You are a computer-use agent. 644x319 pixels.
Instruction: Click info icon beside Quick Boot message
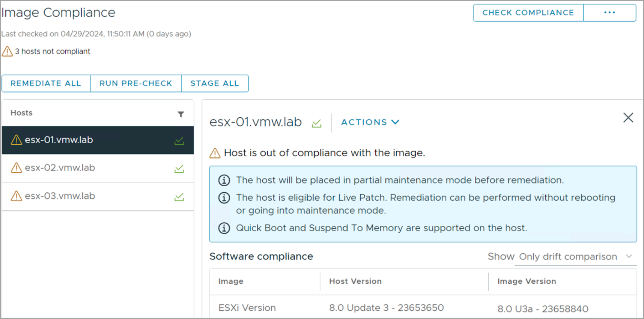click(x=224, y=228)
